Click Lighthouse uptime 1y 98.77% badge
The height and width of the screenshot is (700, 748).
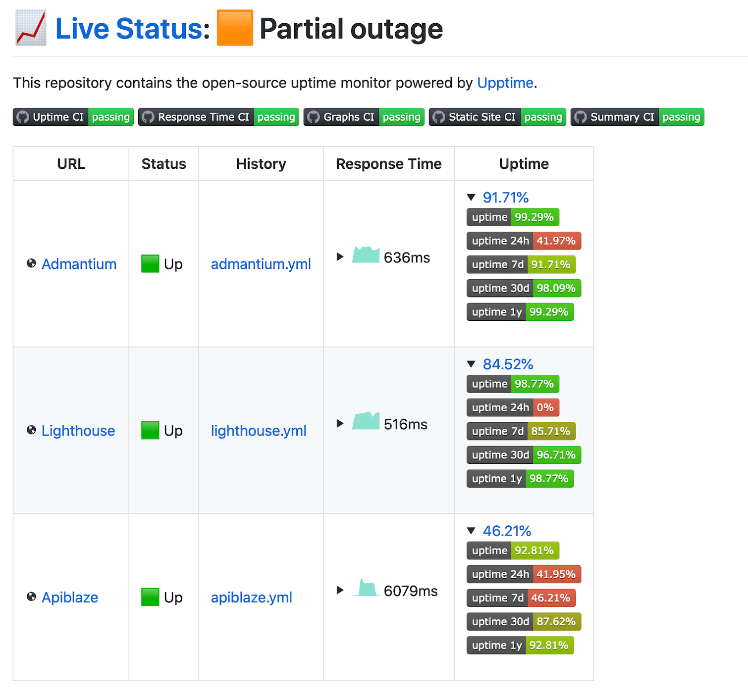tap(520, 479)
